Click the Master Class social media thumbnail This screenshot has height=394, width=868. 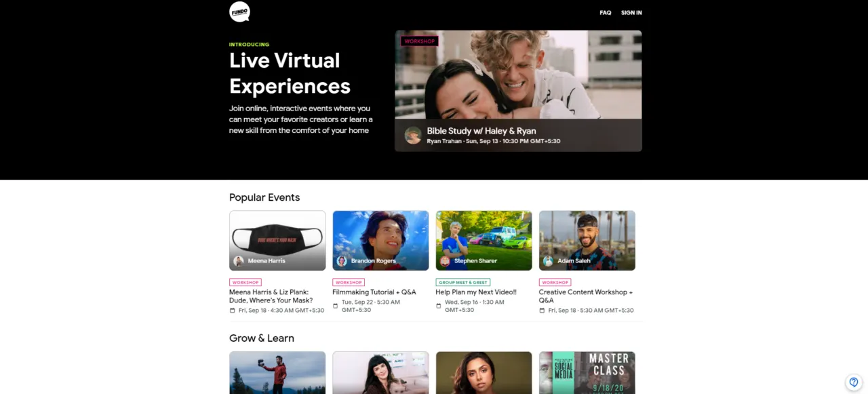(x=587, y=372)
